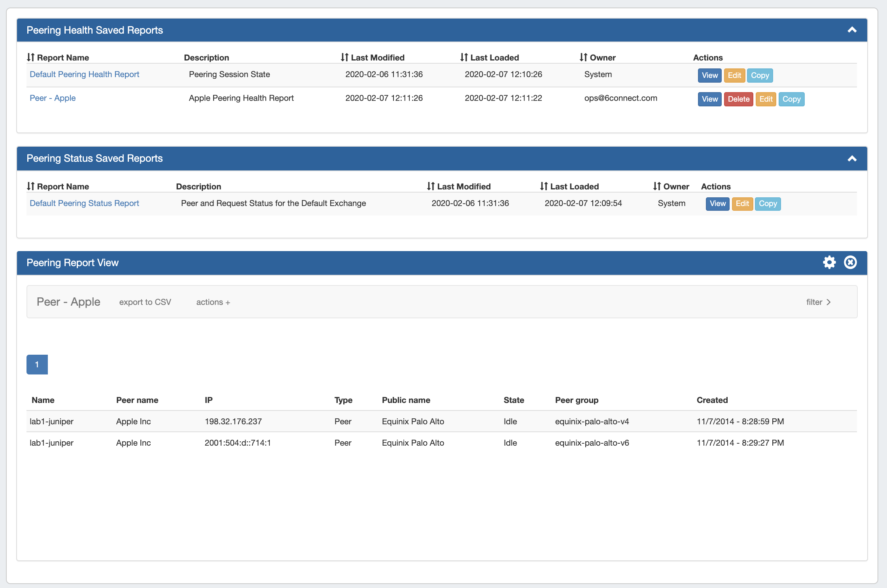The width and height of the screenshot is (887, 588).
Task: Close the Peering Report View panel
Action: coord(850,263)
